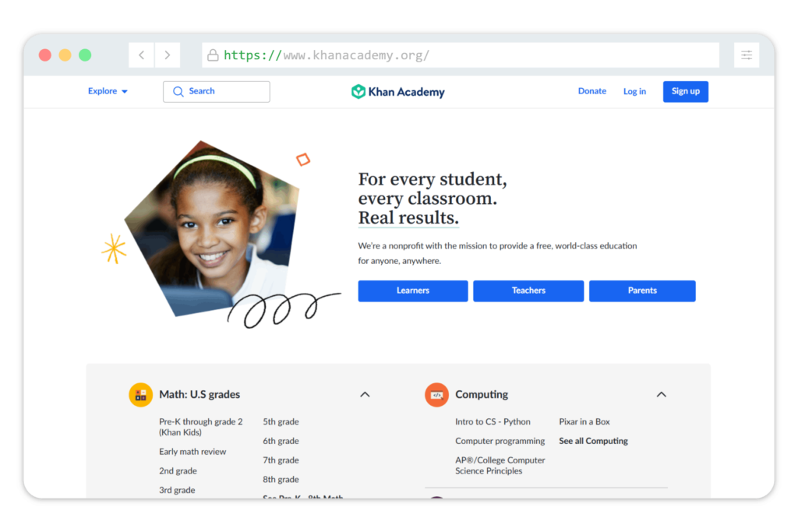
Task: Click See all Computing
Action: tap(593, 441)
